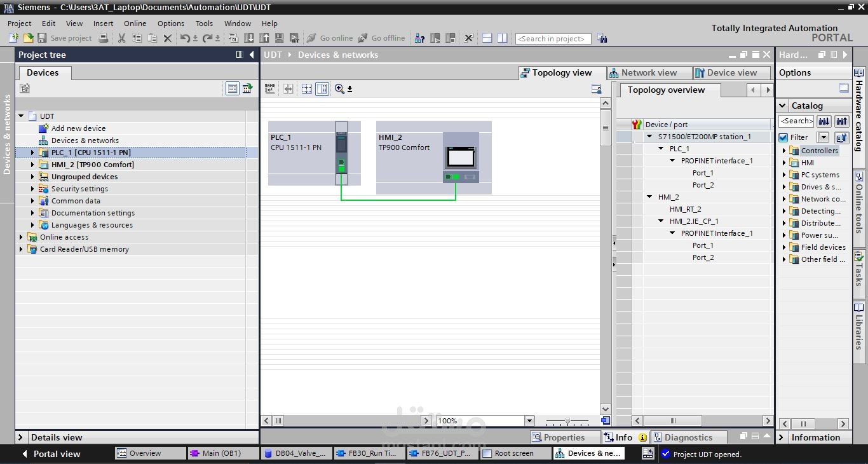Click the Start runtime on PC icon
The height and width of the screenshot is (464, 868).
294,38
